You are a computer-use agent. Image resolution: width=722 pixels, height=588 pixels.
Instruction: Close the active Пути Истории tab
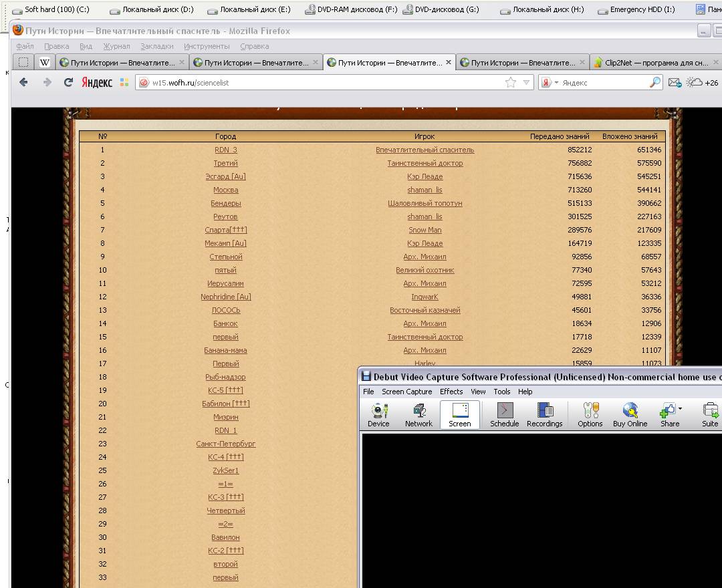point(449,62)
